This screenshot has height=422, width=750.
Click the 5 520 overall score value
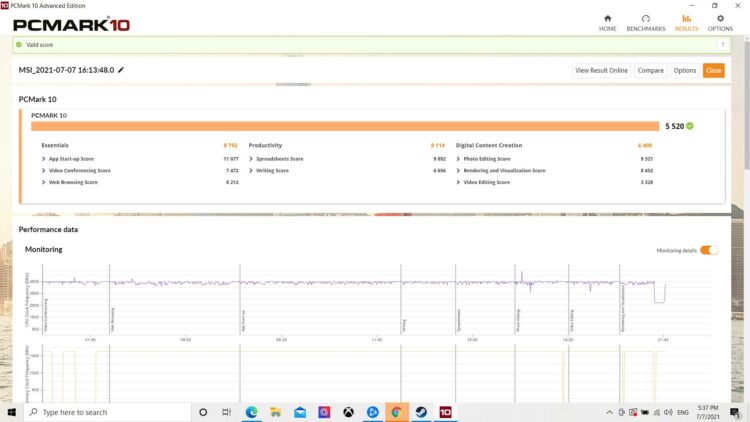[674, 126]
